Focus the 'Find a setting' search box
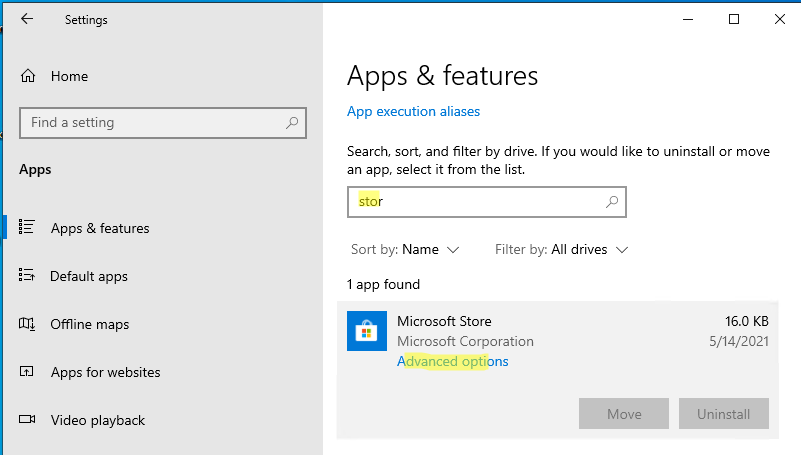 click(163, 123)
